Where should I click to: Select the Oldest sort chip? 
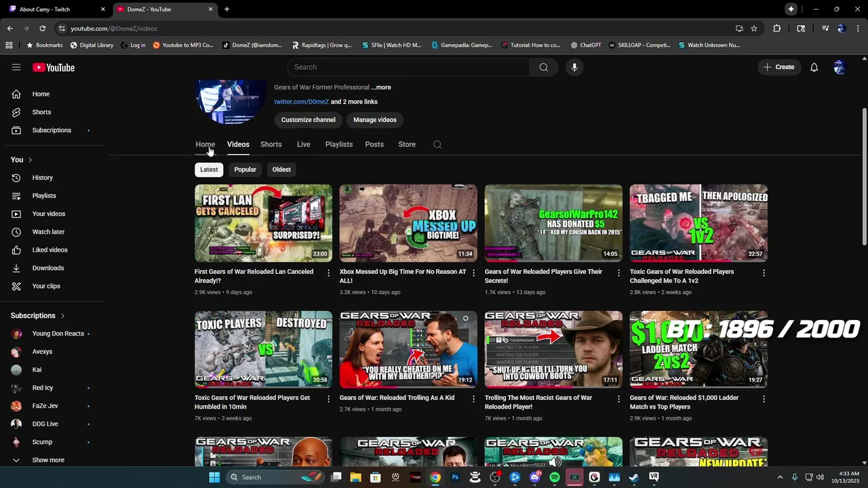[x=281, y=169]
